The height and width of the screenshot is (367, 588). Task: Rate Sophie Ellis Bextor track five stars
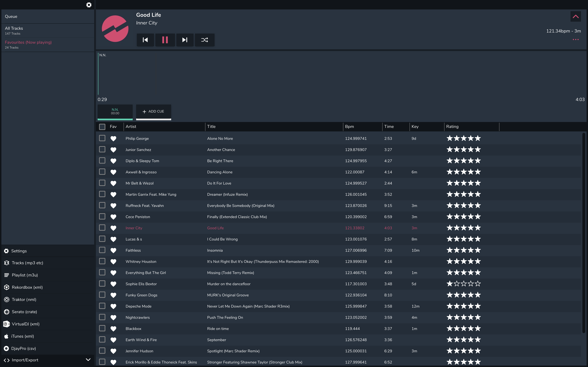click(x=477, y=283)
